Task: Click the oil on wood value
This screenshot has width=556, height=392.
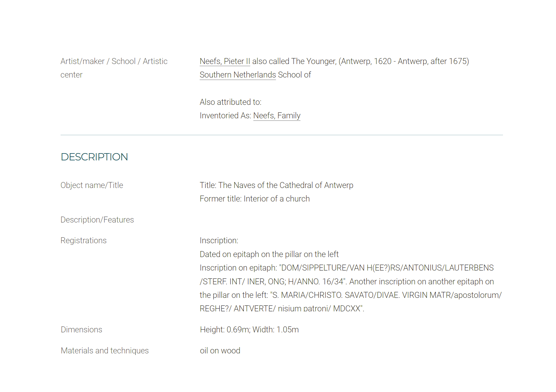Action: click(220, 351)
